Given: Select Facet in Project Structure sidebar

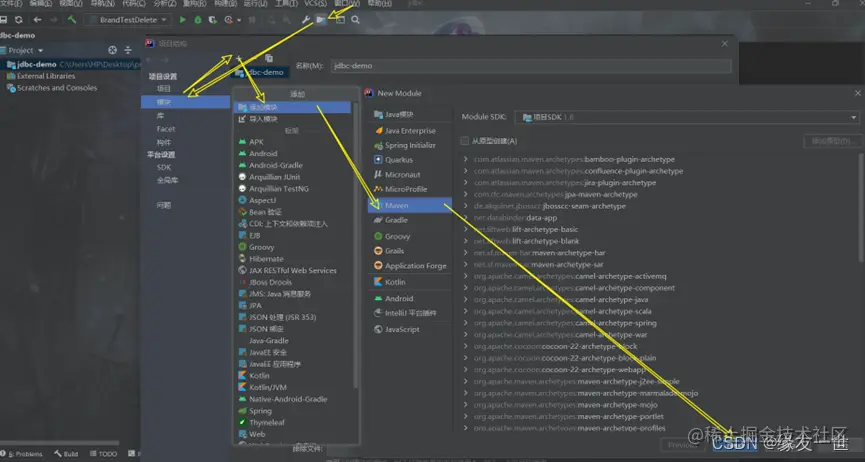Looking at the screenshot, I should 165,129.
